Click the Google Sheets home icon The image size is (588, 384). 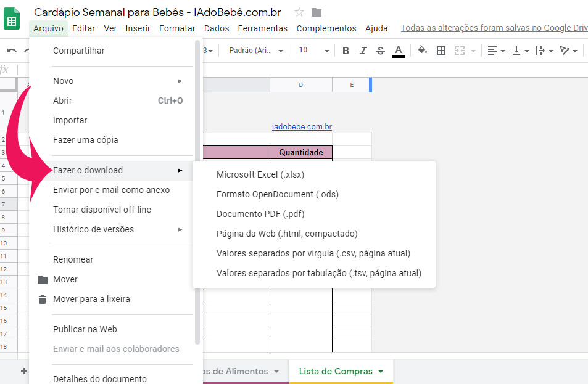[x=12, y=20]
